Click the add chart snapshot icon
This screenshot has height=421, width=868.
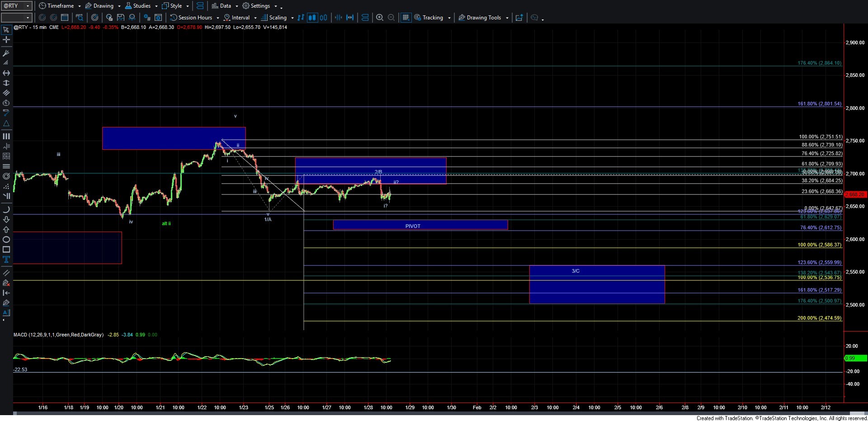point(519,18)
